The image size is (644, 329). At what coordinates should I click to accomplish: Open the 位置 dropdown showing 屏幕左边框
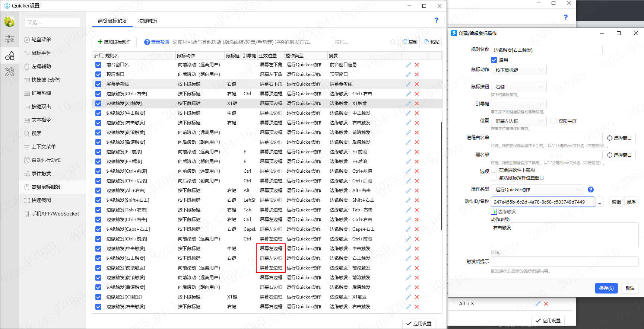tap(519, 121)
